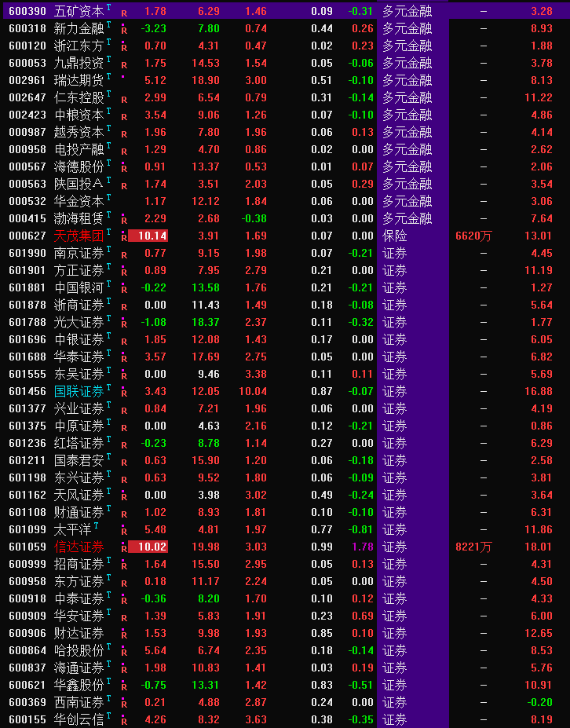Click 11.86 value in 太平洋 row
The height and width of the screenshot is (728, 570).
(539, 530)
